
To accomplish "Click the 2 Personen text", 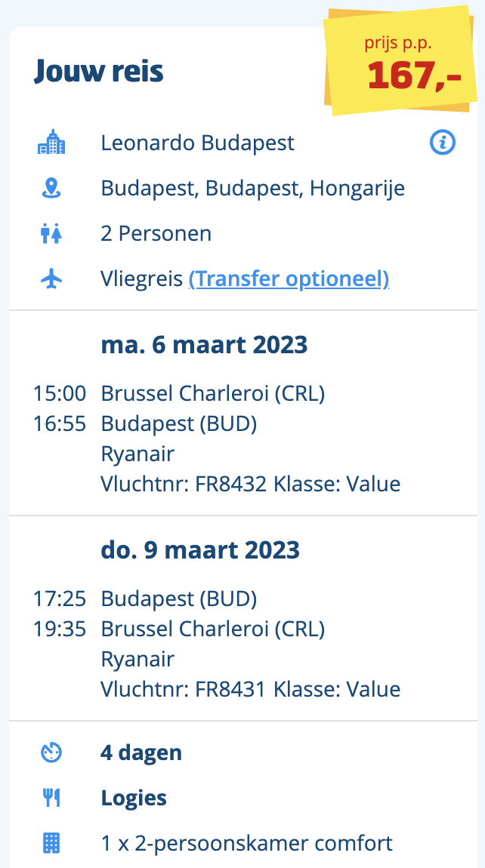I will point(156,234).
